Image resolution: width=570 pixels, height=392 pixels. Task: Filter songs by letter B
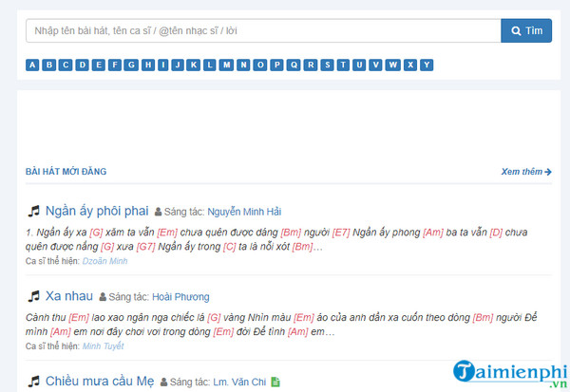click(x=49, y=65)
